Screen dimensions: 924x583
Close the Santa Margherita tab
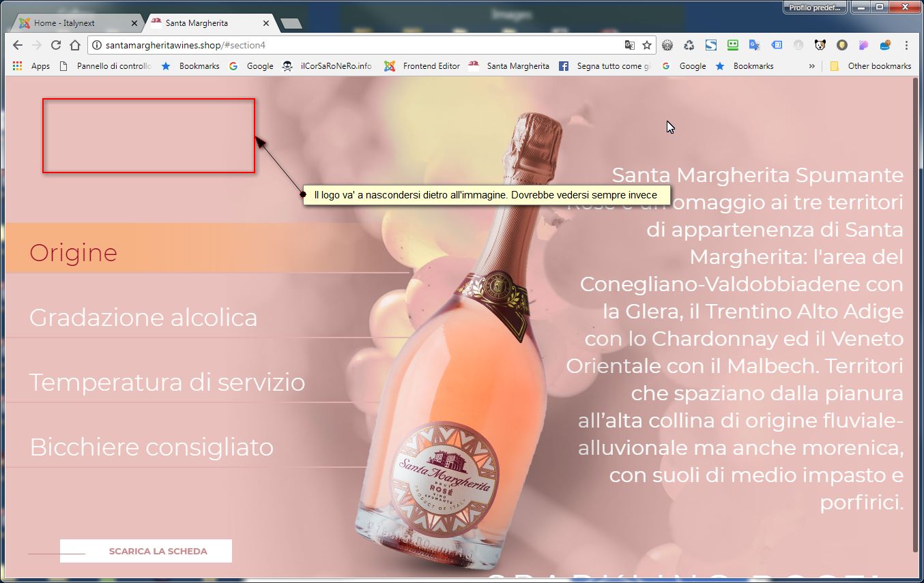click(x=266, y=23)
